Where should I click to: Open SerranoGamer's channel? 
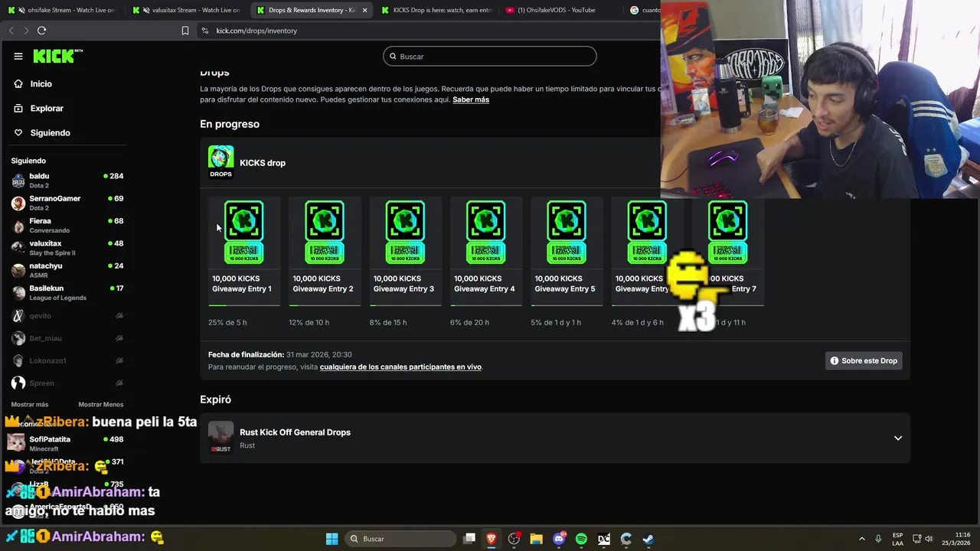click(67, 203)
